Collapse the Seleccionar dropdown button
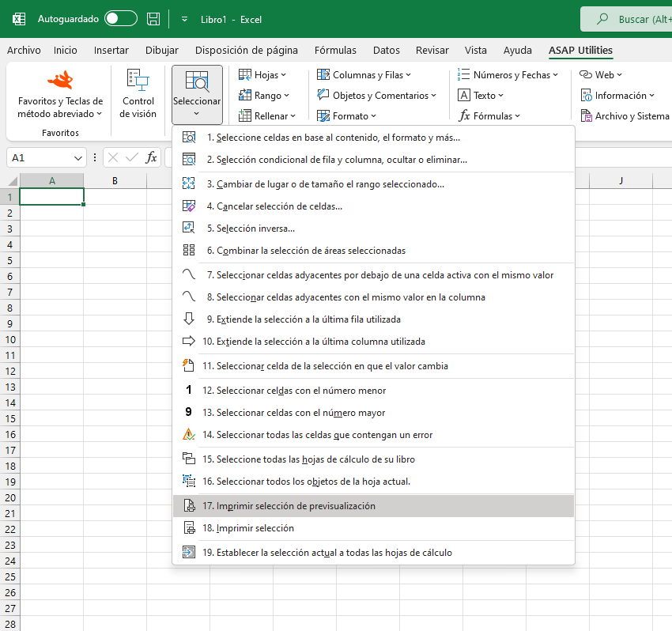The image size is (672, 631). point(197,95)
